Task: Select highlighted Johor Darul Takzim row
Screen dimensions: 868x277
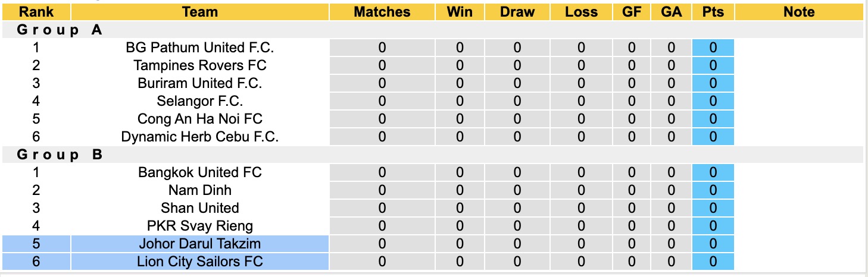Action: [x=199, y=244]
